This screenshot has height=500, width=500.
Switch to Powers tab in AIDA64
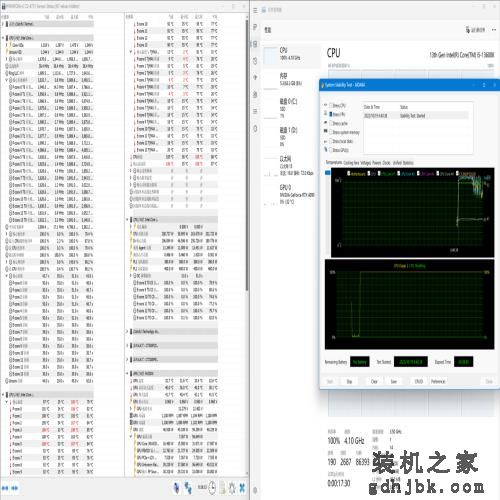(x=376, y=163)
